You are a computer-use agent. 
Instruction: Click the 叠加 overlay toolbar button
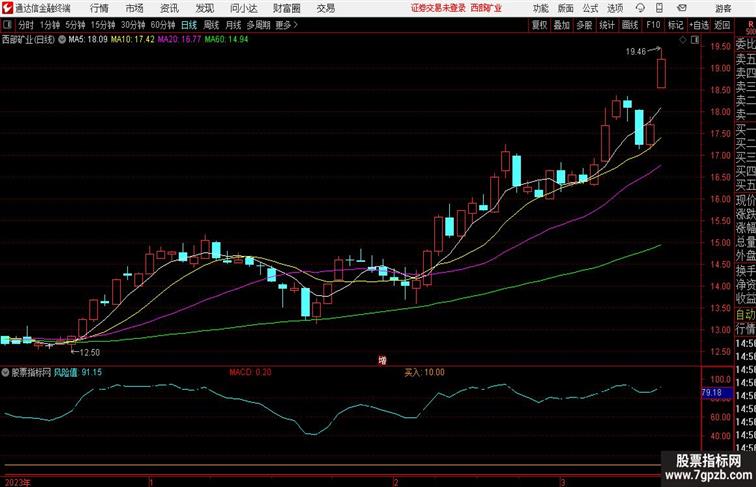point(562,25)
